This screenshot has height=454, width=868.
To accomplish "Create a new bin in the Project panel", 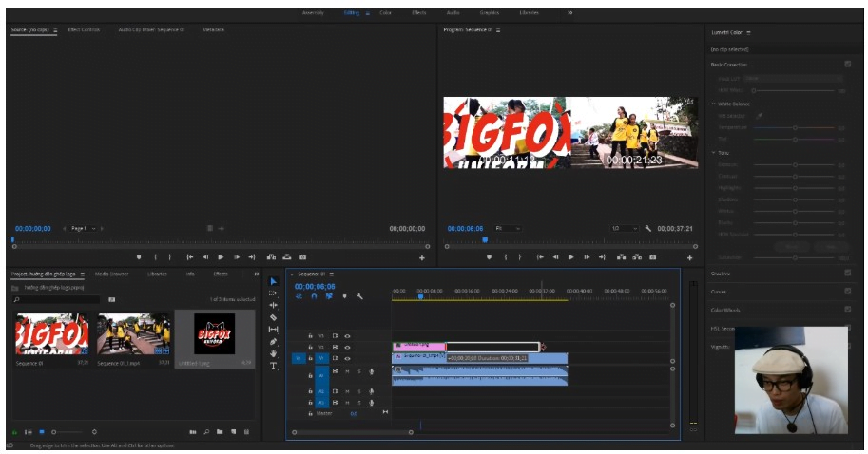I will click(x=220, y=432).
